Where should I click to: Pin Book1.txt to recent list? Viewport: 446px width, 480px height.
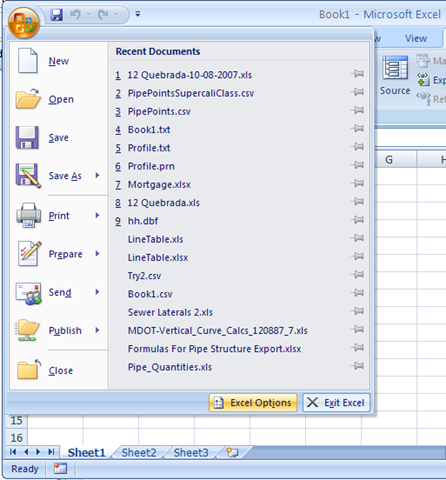pyautogui.click(x=357, y=129)
